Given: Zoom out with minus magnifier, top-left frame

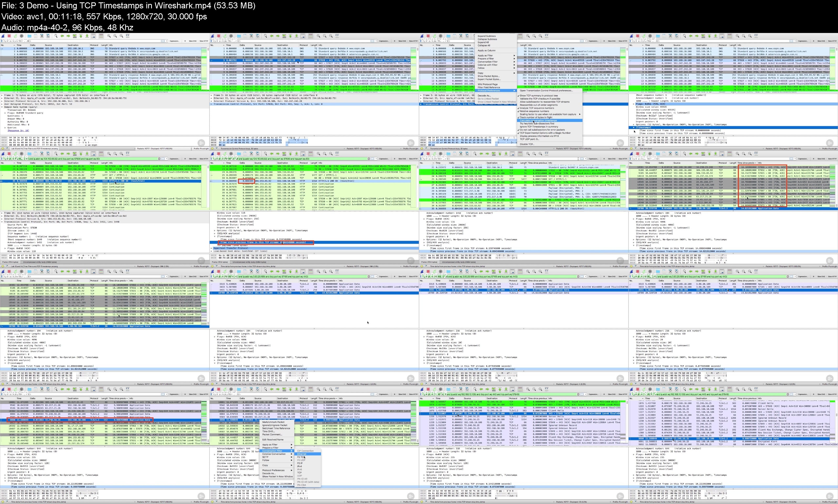Looking at the screenshot, I should 115,36.
